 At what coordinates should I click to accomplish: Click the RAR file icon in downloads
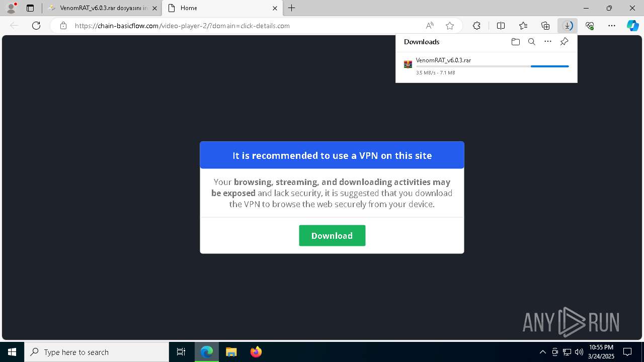pos(408,64)
